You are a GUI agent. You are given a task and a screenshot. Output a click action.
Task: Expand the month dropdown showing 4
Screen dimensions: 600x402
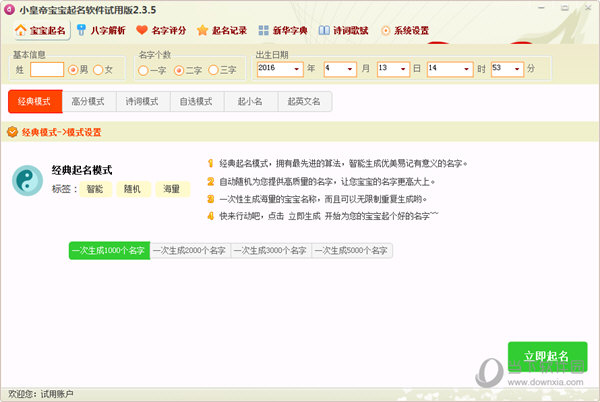350,69
